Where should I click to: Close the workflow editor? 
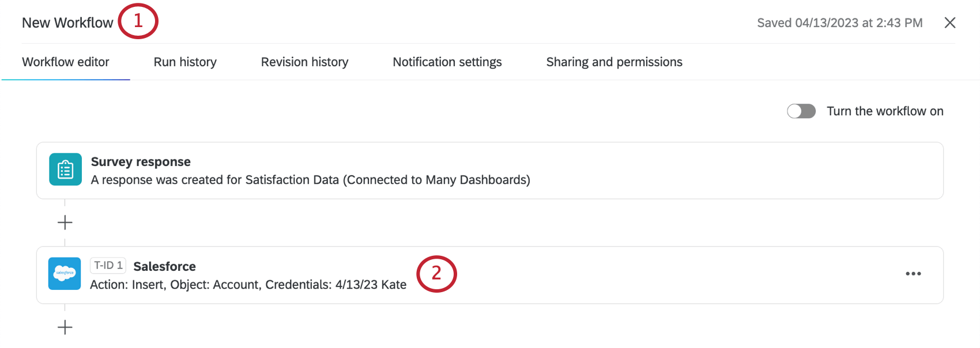pyautogui.click(x=949, y=23)
